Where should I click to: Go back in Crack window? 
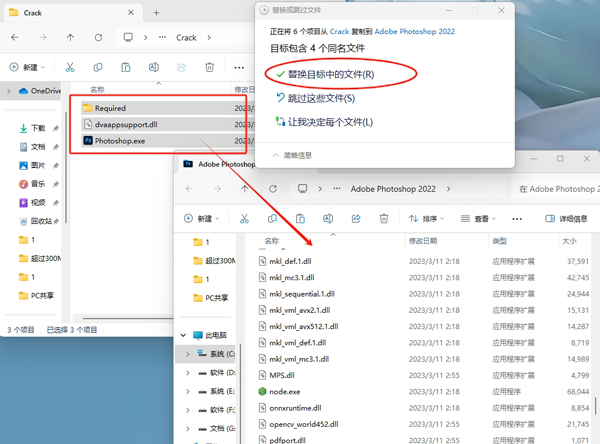coord(15,38)
